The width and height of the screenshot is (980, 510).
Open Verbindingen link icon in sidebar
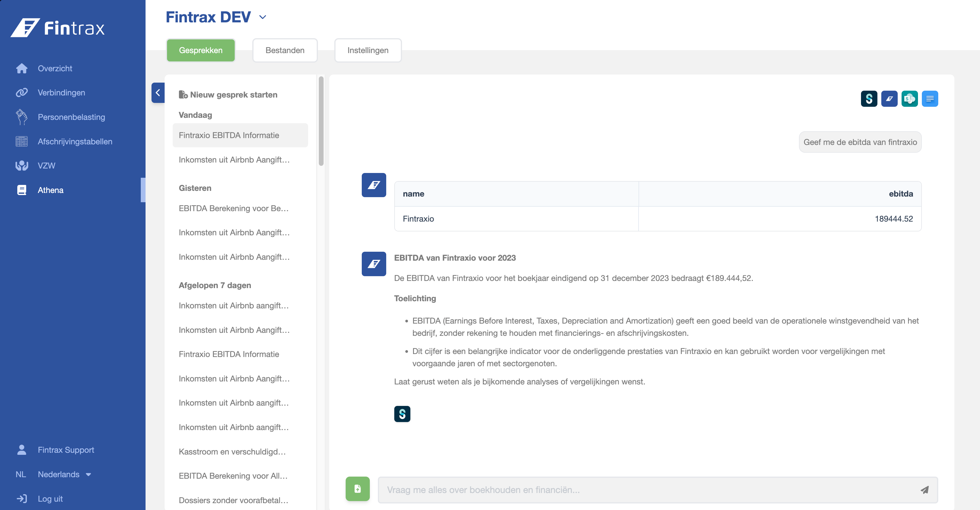pos(22,92)
